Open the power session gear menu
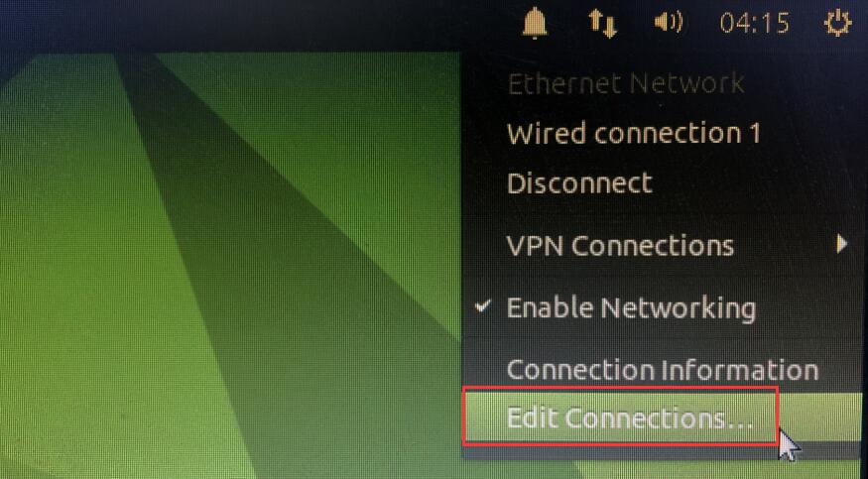 pos(837,24)
